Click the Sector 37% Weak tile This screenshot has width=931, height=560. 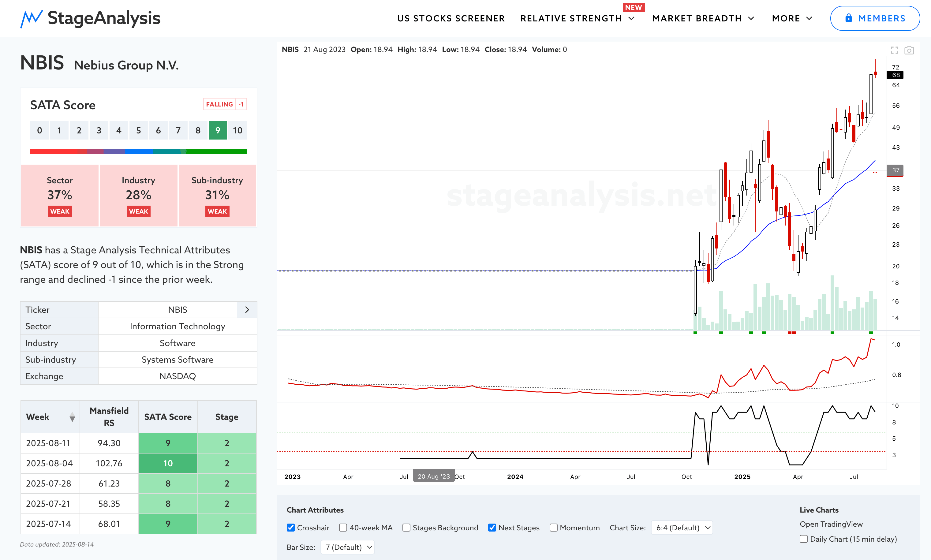60,196
